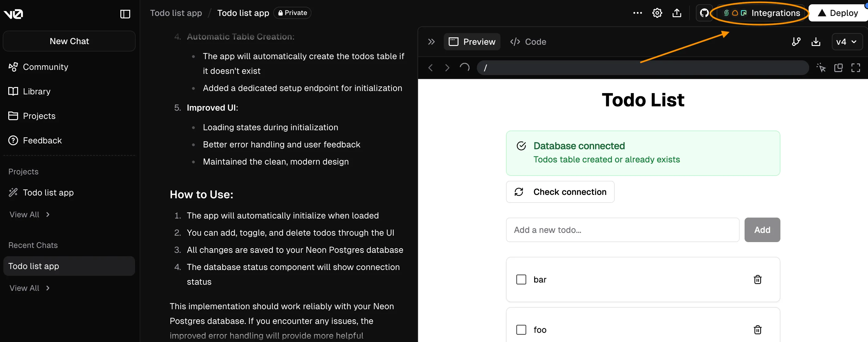Check the checkbox next to foo todo
Screen dimensions: 868x342
521,330
